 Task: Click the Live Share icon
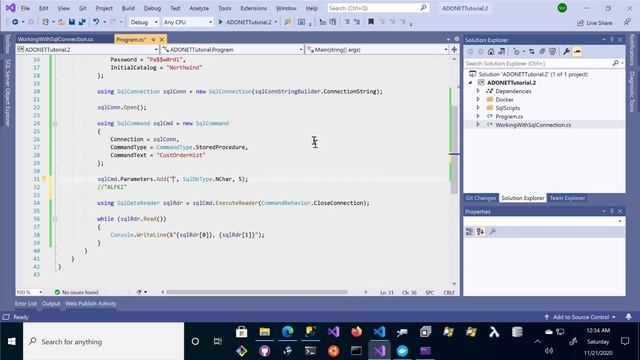pyautogui.click(x=580, y=23)
